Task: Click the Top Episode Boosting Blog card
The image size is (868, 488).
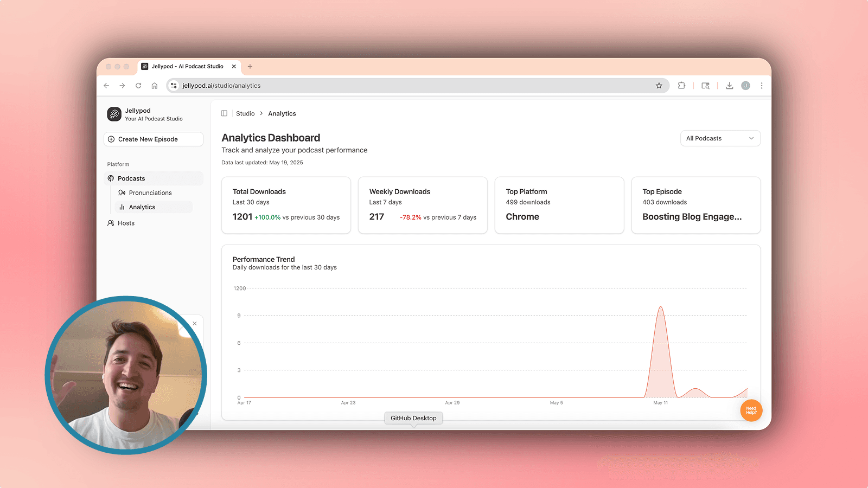Action: point(696,205)
